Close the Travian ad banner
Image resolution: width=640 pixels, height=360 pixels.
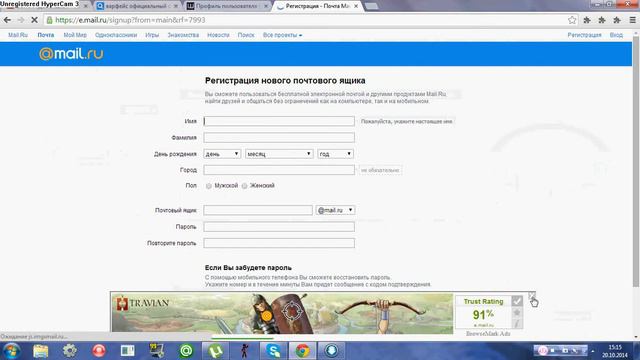531,295
